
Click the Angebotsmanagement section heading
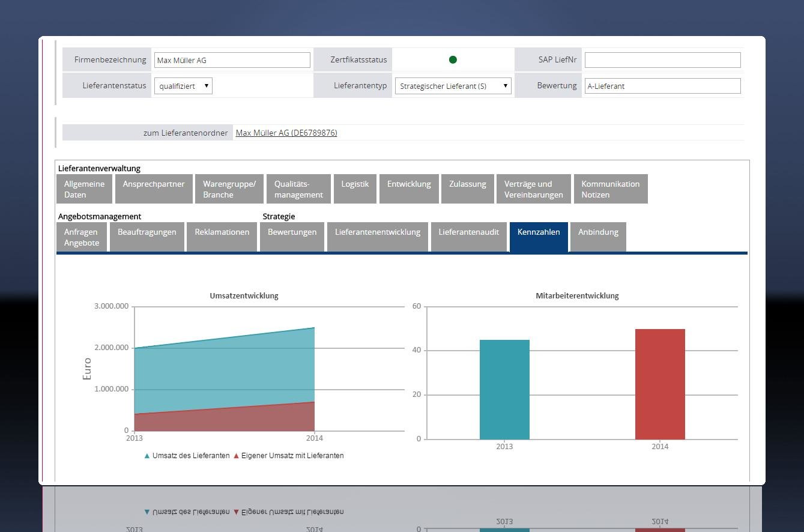pyautogui.click(x=100, y=216)
